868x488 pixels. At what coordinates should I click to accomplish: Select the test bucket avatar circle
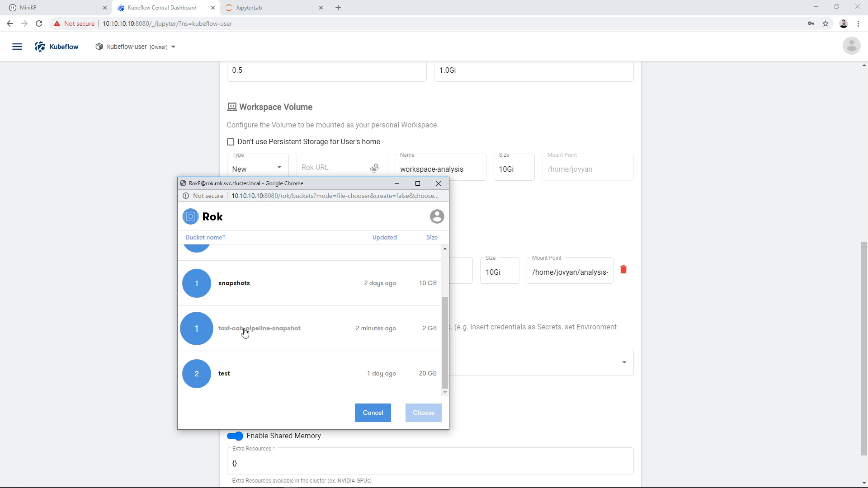click(197, 374)
